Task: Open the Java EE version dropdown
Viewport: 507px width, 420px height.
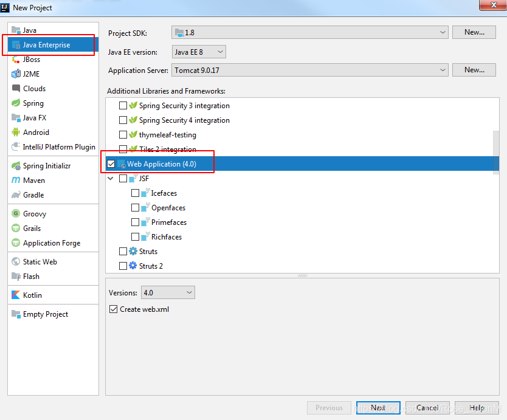Action: pos(199,52)
